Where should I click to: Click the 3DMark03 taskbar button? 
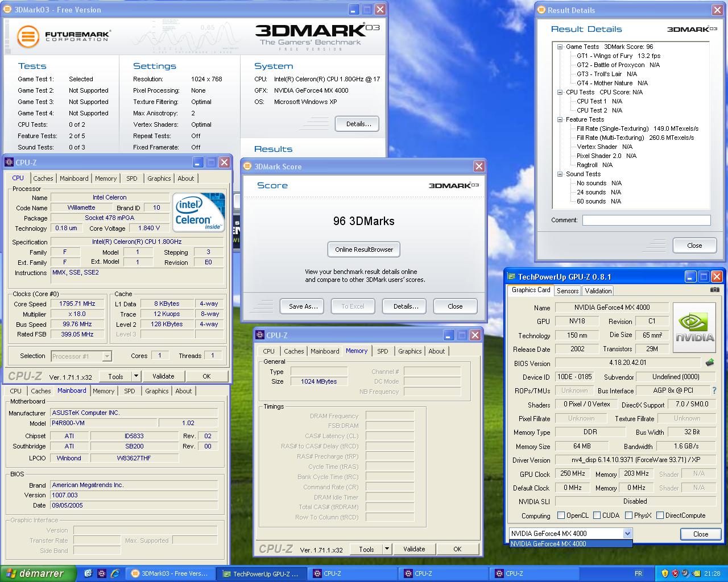point(169,573)
